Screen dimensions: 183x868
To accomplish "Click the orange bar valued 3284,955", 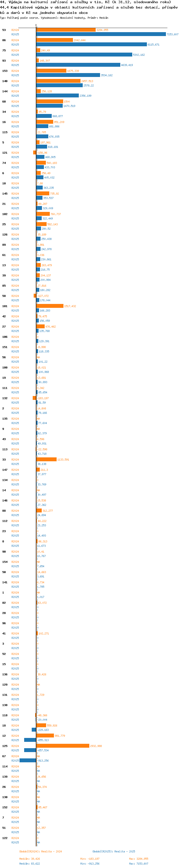I will tap(66, 30).
